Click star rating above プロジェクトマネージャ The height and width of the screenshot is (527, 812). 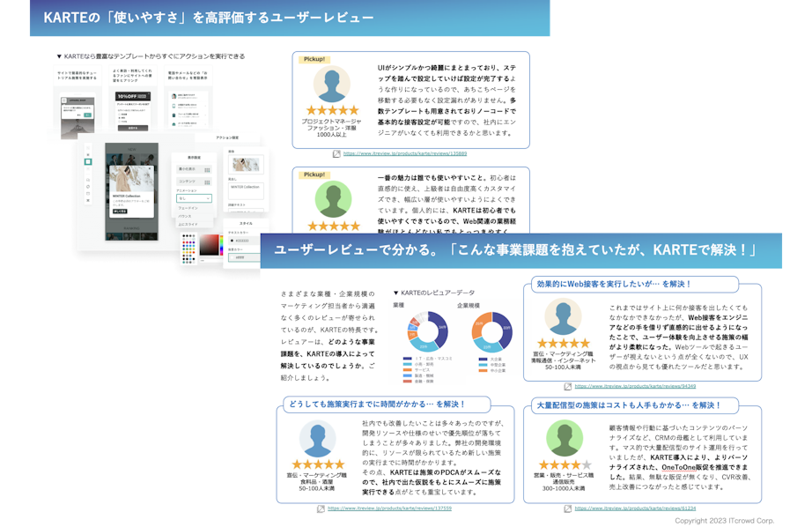pyautogui.click(x=332, y=110)
